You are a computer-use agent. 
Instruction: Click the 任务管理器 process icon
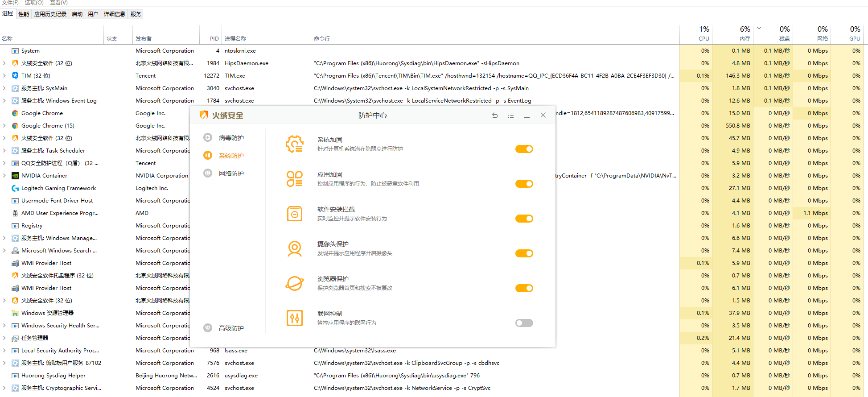pyautogui.click(x=15, y=338)
